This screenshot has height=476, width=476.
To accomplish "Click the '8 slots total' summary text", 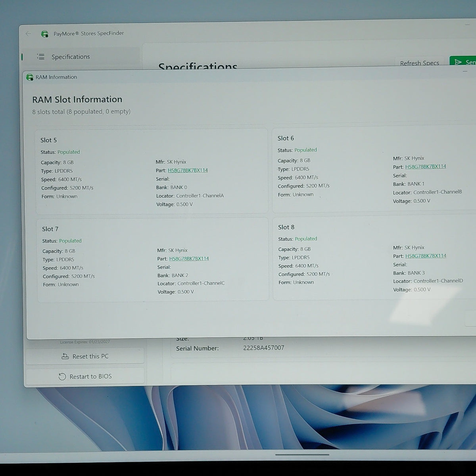I will pyautogui.click(x=81, y=111).
